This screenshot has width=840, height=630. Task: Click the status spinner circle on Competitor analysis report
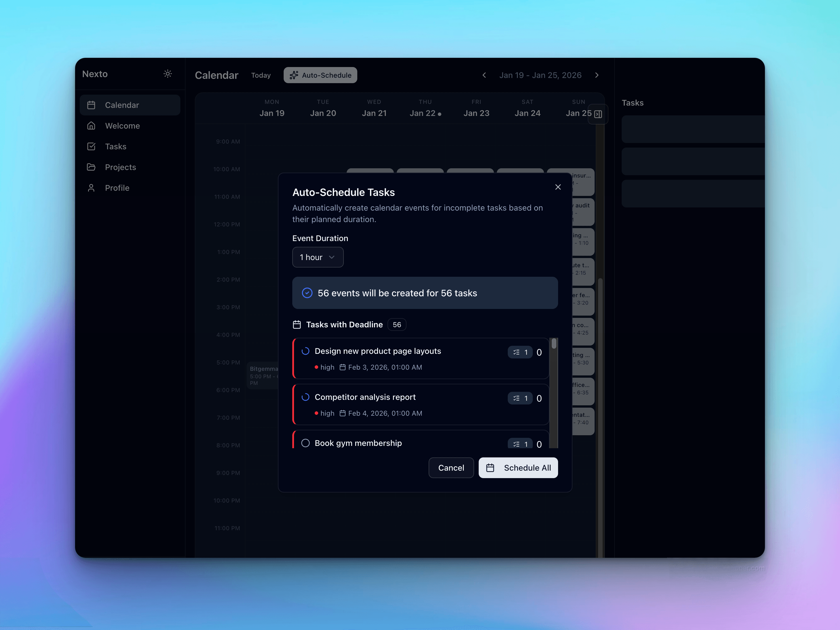[x=305, y=397]
